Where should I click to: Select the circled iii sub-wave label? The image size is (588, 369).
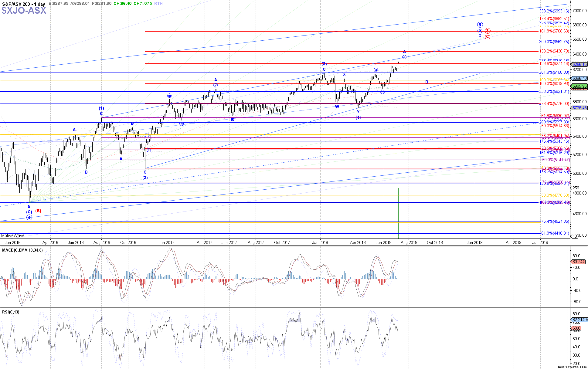coord(169,96)
